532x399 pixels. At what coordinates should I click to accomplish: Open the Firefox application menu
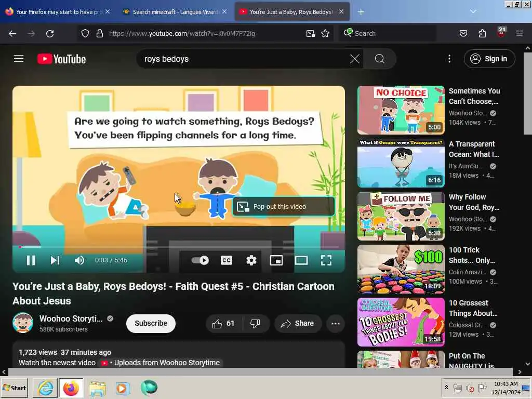(x=520, y=33)
